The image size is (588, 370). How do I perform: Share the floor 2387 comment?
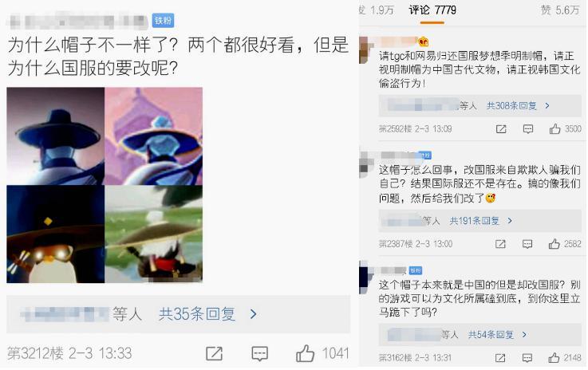coord(500,244)
